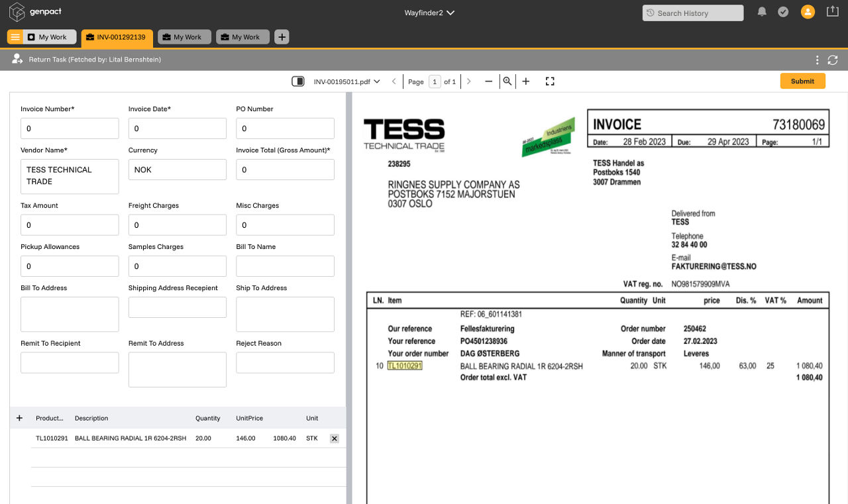
Task: Enter fullscreen mode for the PDF viewer
Action: [550, 81]
